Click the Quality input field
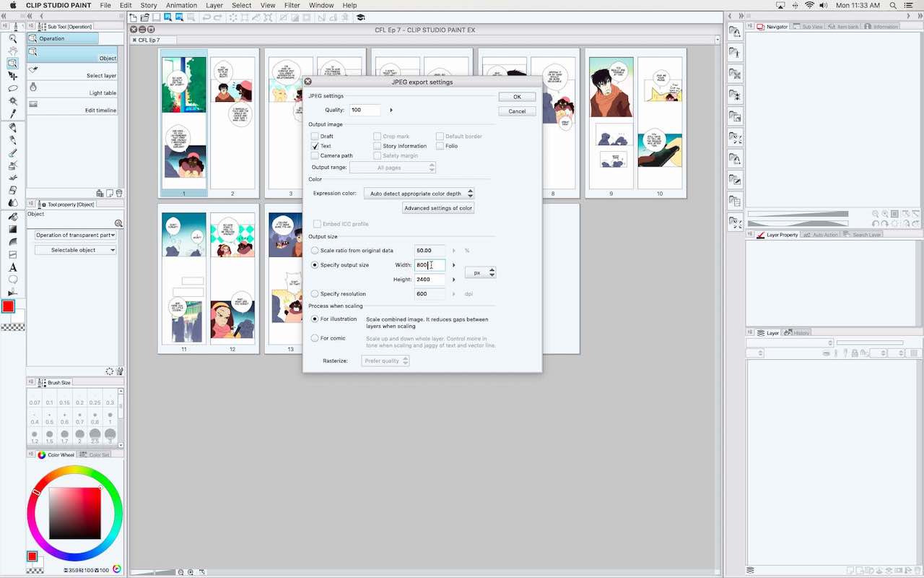The image size is (924, 578). (365, 110)
